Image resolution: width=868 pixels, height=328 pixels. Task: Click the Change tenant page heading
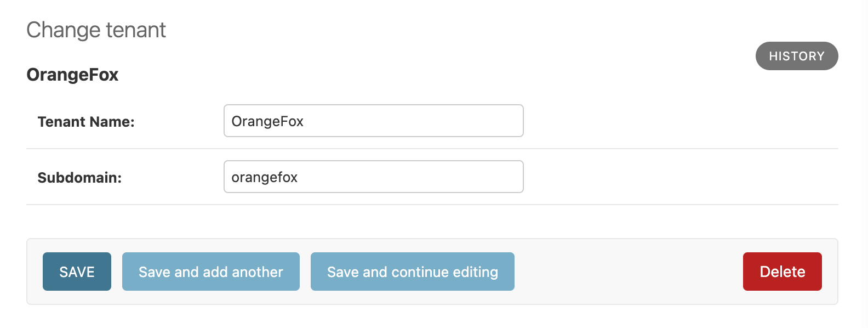[x=96, y=30]
